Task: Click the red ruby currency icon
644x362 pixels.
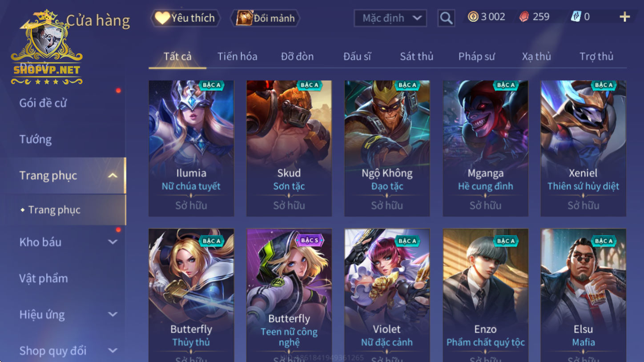Action: (524, 17)
